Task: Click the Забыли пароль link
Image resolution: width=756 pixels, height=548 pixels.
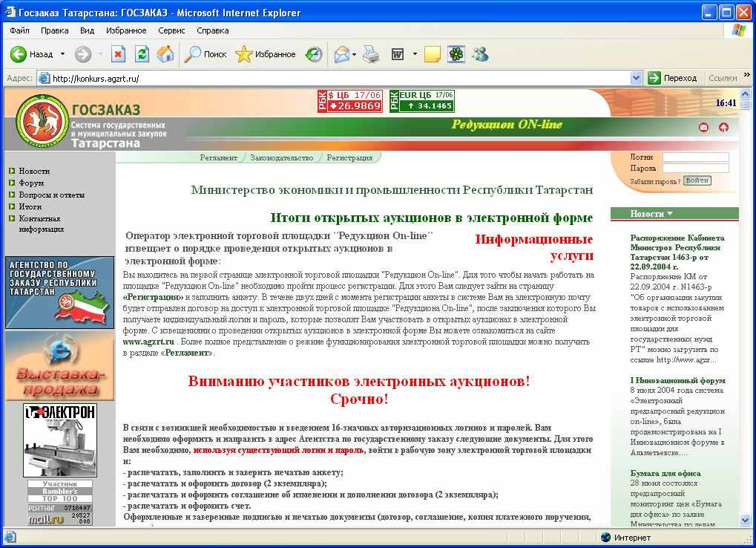Action: point(655,182)
